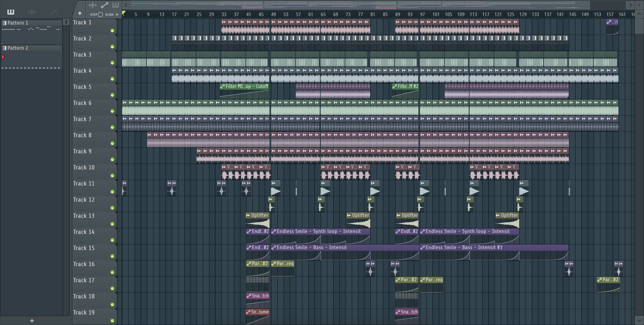Screen dimensions: 644x325
Task: Add a new pattern with the bottom plus
Action: click(x=32, y=321)
